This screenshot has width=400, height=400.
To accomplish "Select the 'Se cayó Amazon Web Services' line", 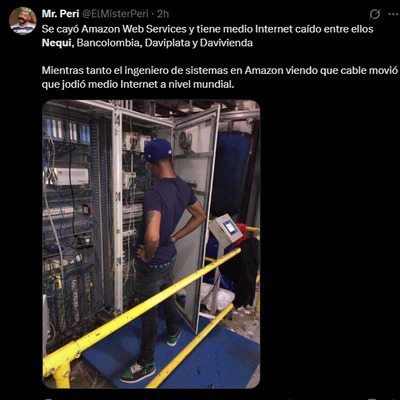I will pyautogui.click(x=207, y=29).
